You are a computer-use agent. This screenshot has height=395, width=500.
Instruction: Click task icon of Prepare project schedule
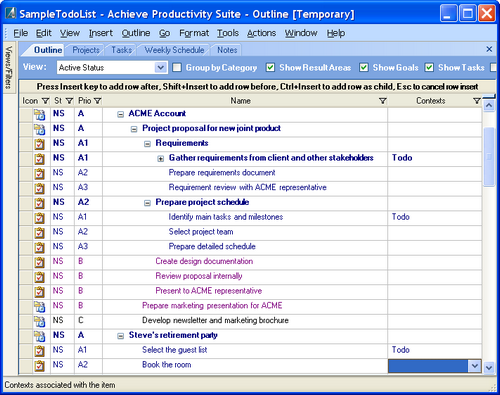click(39, 203)
